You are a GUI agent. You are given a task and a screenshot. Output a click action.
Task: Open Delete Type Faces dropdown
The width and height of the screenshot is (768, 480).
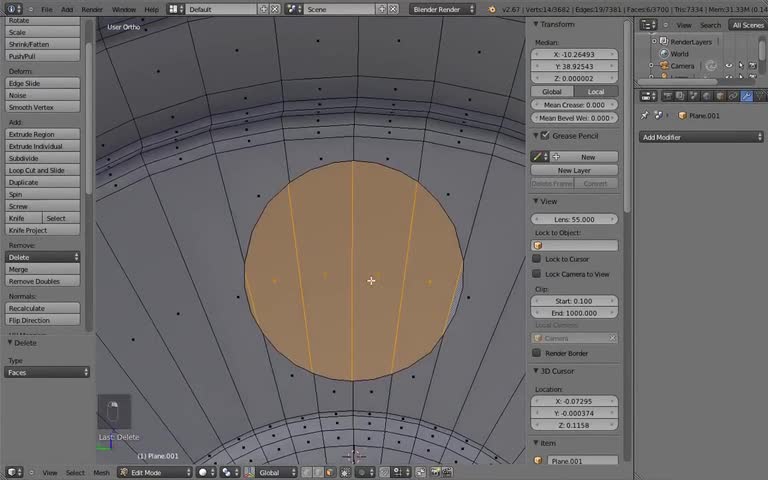coord(47,372)
